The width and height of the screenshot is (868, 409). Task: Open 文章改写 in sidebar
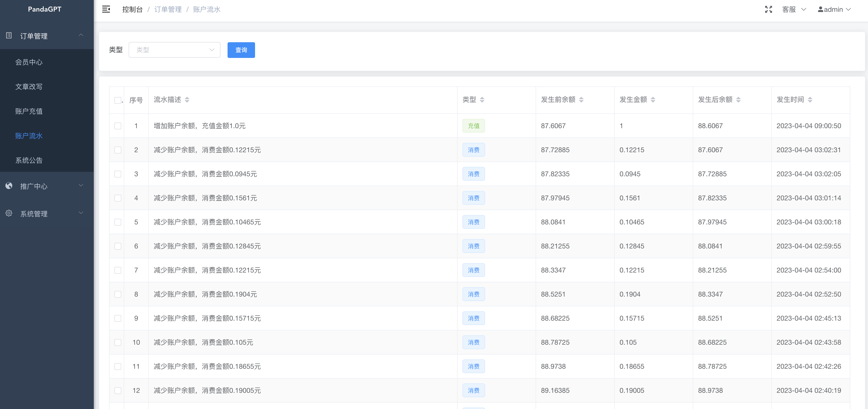coord(29,87)
